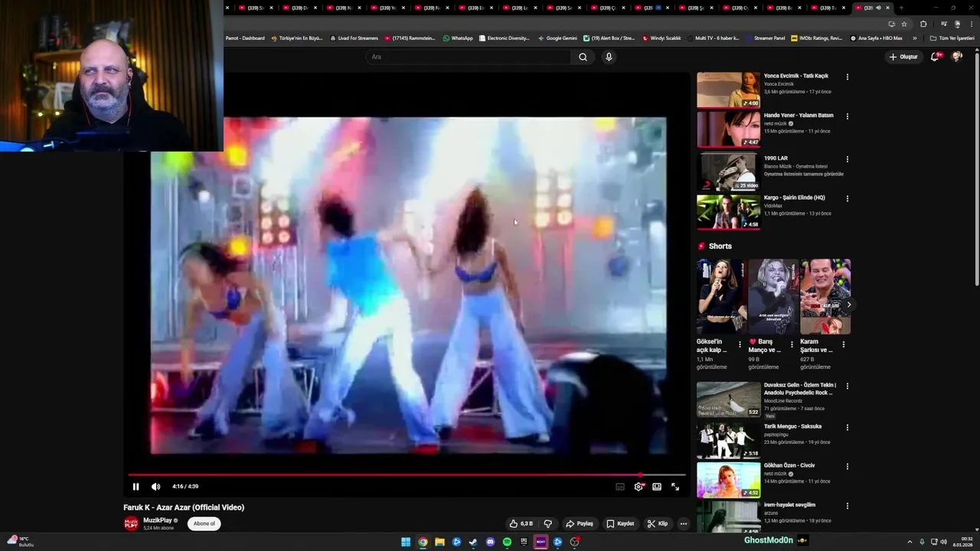Open the Paylaş share dialog

(580, 523)
